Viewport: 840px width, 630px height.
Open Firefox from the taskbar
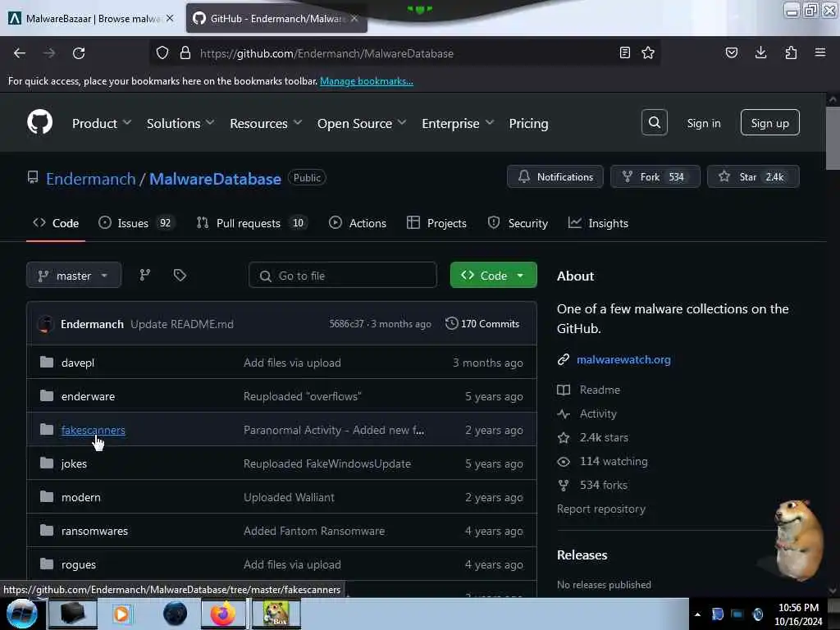point(223,614)
